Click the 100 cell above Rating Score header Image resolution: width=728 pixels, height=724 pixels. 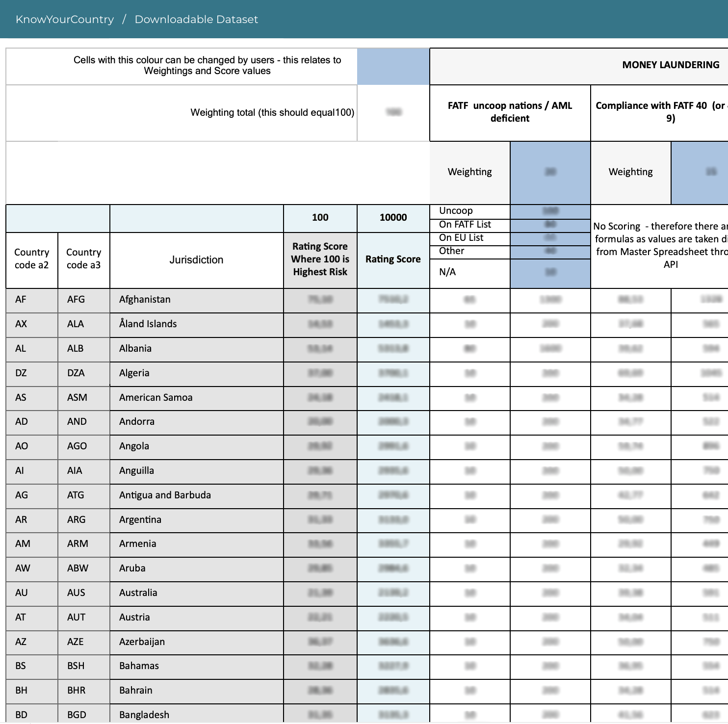[x=320, y=218]
